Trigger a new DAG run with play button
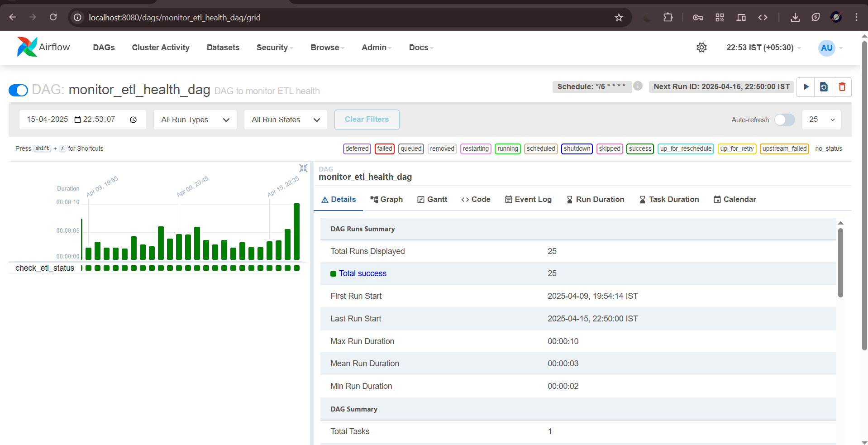Image resolution: width=868 pixels, height=445 pixels. 806,86
